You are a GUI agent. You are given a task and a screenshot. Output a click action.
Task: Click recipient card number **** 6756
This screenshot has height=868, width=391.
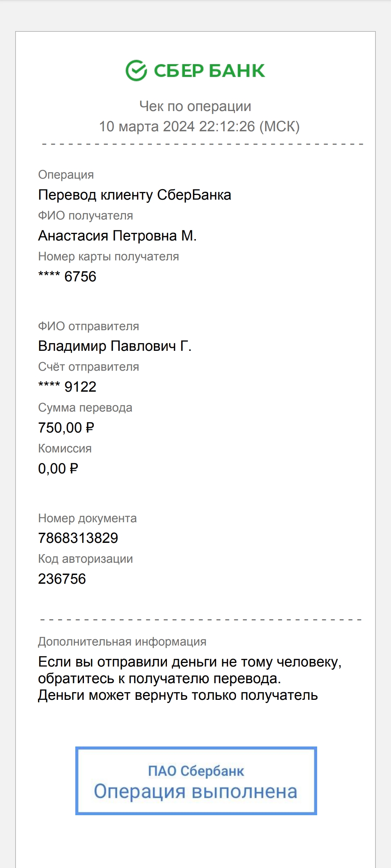point(67,277)
